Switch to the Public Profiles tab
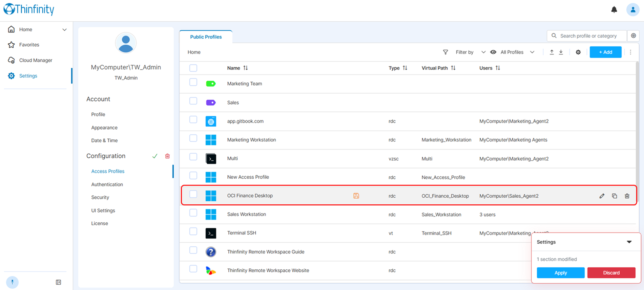 tap(206, 37)
